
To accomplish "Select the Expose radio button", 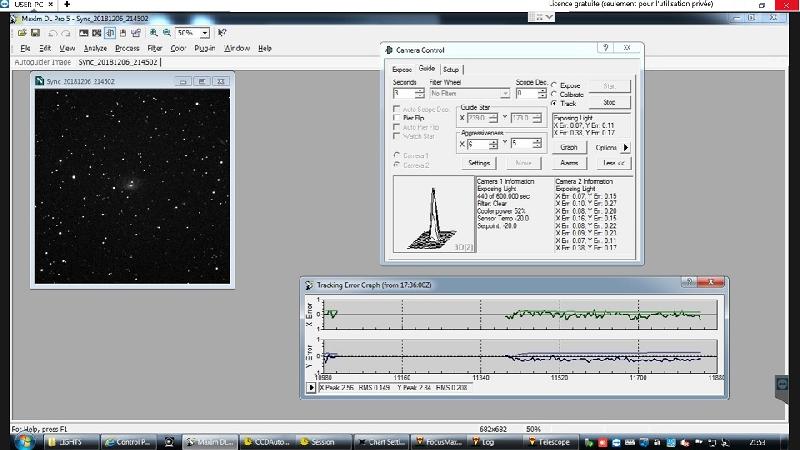I will tap(555, 85).
